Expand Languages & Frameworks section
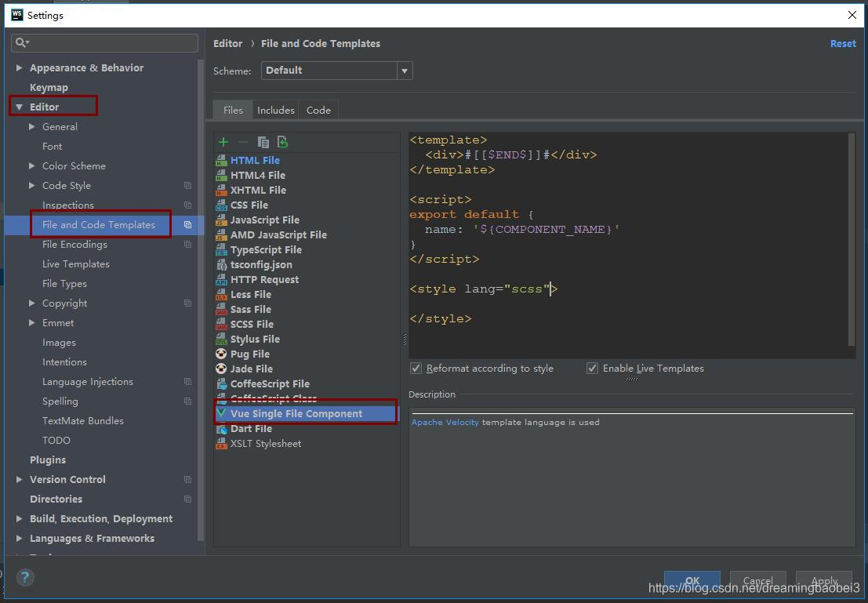Image resolution: width=868 pixels, height=603 pixels. click(x=20, y=539)
